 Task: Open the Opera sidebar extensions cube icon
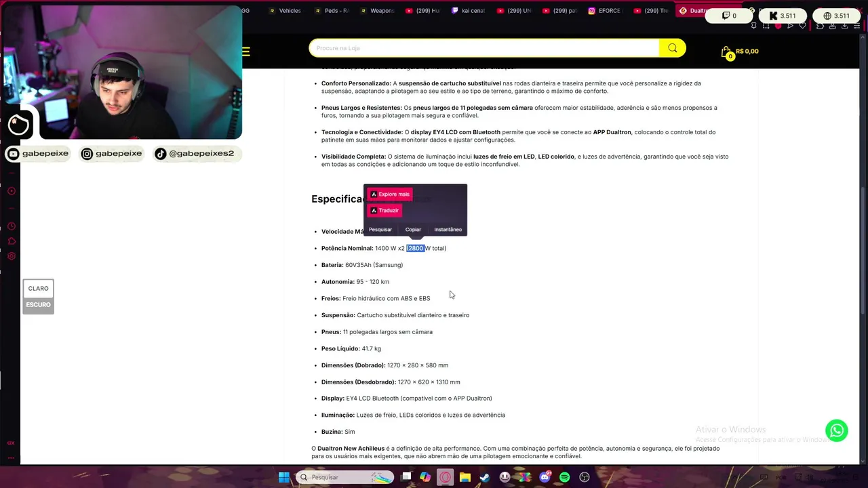12,241
